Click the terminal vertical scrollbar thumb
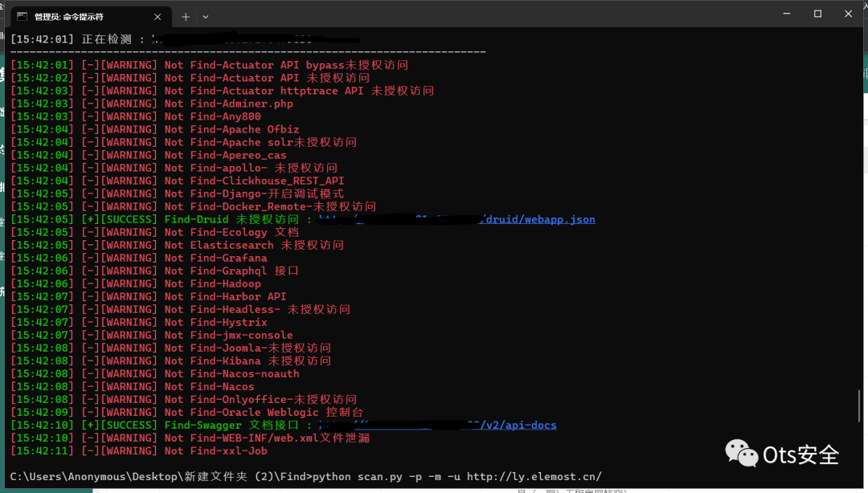Viewport: 868px width, 493px height. 859,405
